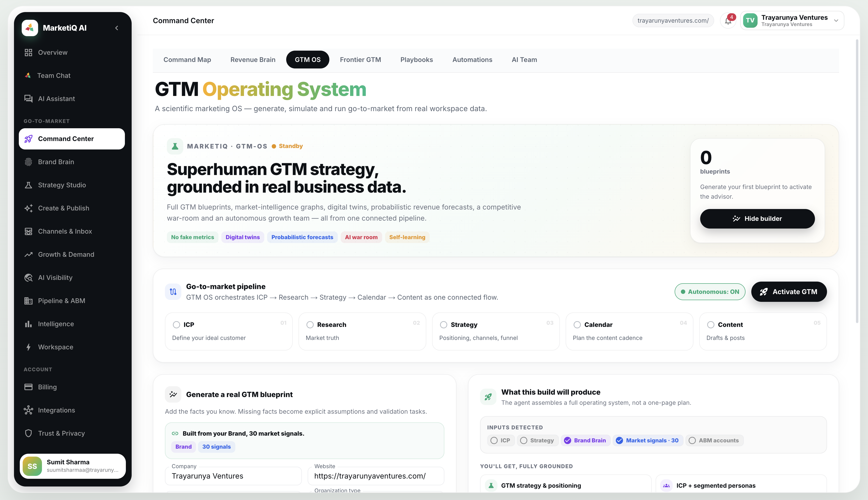The image size is (868, 500).
Task: Toggle Brand Brain input detected chip
Action: 585,441
